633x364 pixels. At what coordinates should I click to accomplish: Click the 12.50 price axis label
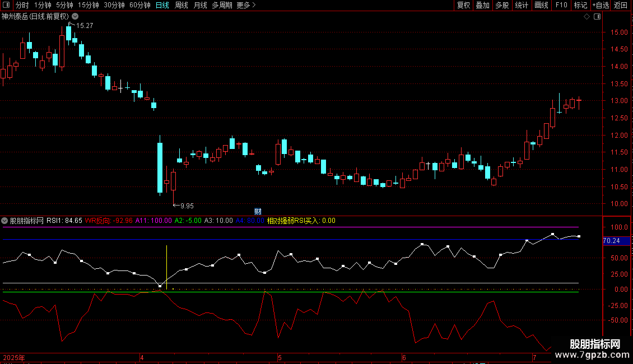[619, 118]
